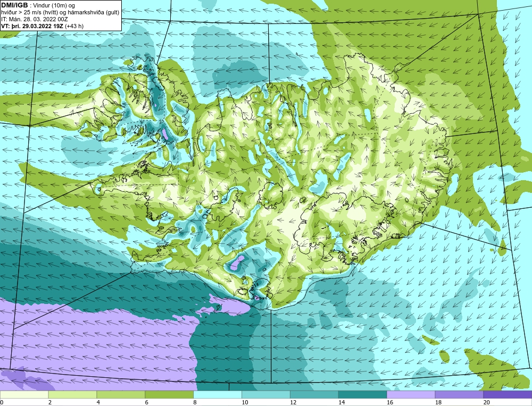Click the legend label 20
Image resolution: width=532 pixels, height=406 pixels.
point(486,403)
